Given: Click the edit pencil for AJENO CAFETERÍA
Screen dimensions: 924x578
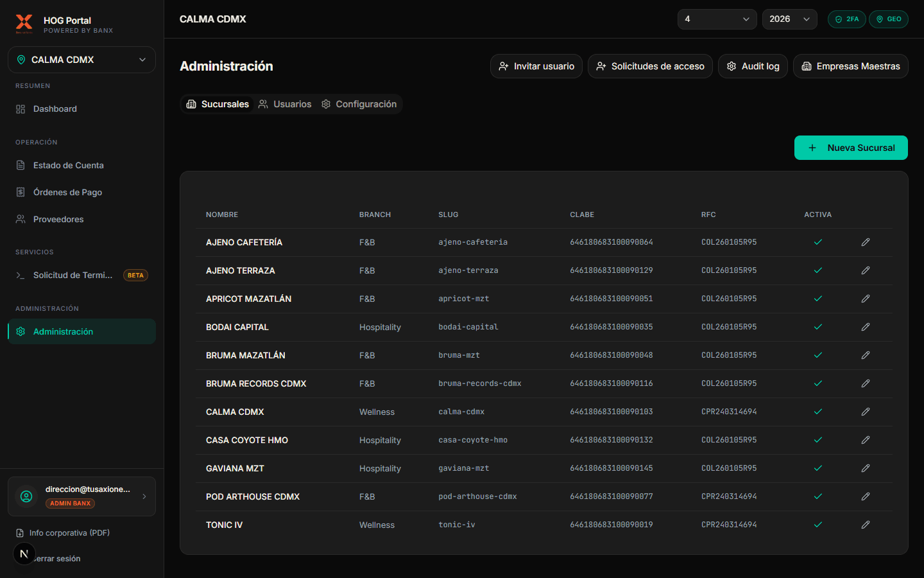Looking at the screenshot, I should 865,242.
